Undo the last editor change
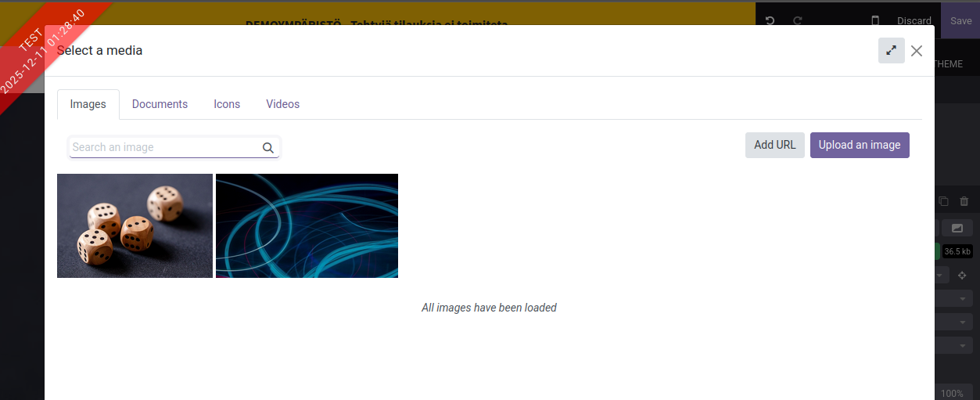 tap(770, 21)
